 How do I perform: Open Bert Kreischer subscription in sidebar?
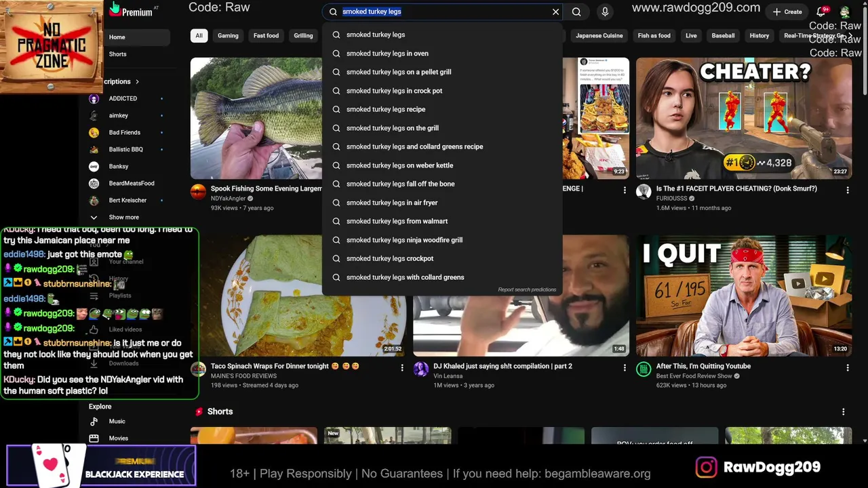[x=127, y=200]
